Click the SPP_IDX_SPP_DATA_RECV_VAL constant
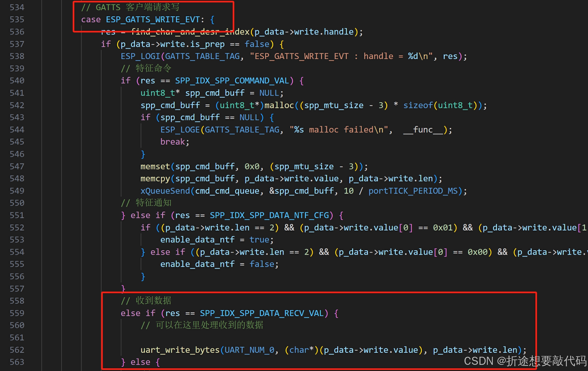588x371 pixels. coord(262,313)
